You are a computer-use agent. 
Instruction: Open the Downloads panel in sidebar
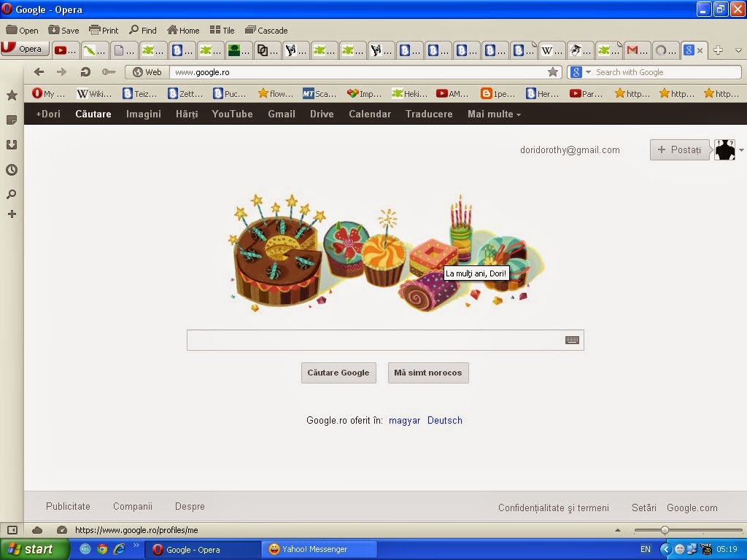click(x=12, y=145)
